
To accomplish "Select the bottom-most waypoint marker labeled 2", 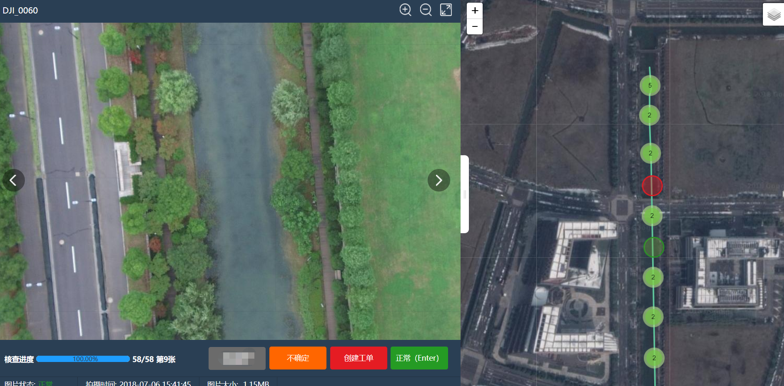I will [654, 358].
